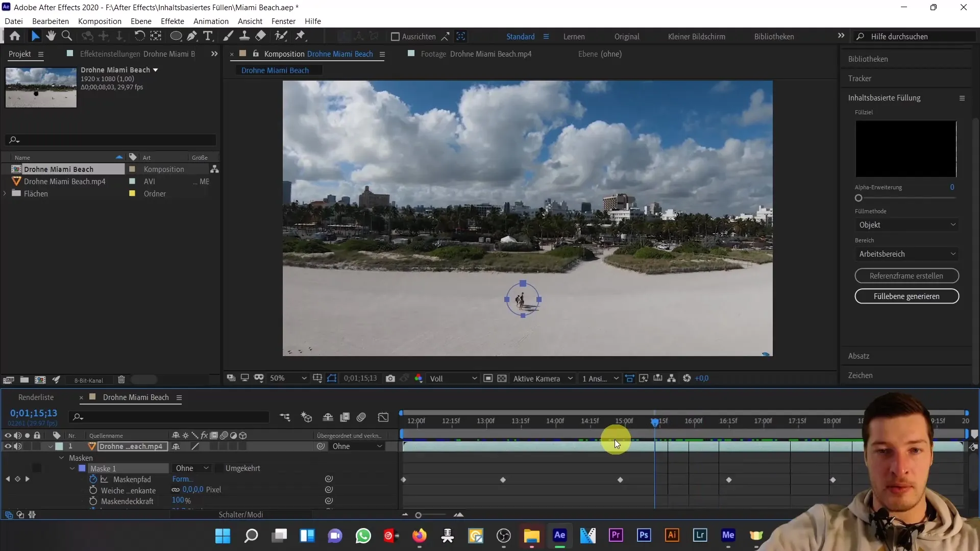The width and height of the screenshot is (980, 551).
Task: Toggle the Maskendeckkraft stopwatch
Action: click(x=93, y=502)
